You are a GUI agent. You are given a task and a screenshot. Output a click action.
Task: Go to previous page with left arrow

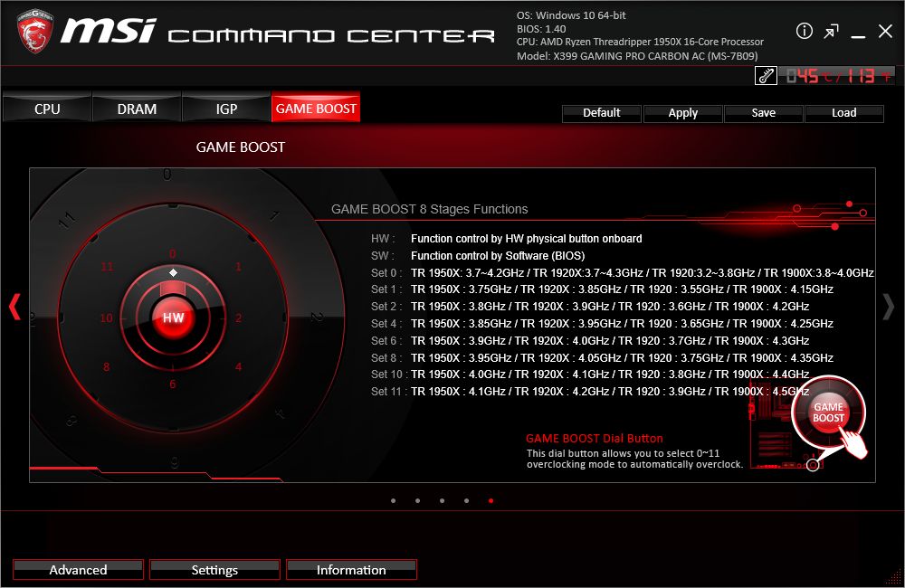(15, 307)
